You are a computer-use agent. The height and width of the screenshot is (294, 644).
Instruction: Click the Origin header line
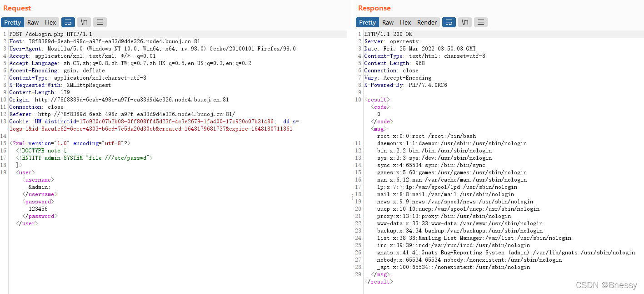pyautogui.click(x=119, y=100)
